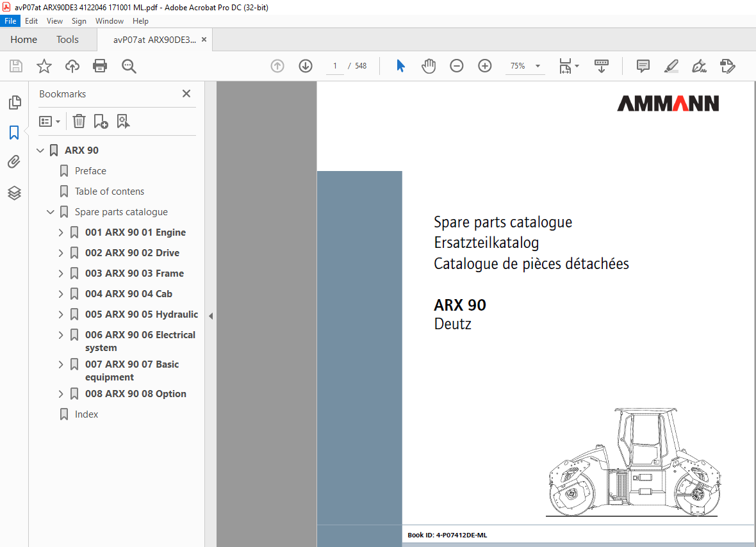Expand 007 ARX 90 07 Basic equipment
Image resolution: width=756 pixels, height=547 pixels.
point(61,365)
